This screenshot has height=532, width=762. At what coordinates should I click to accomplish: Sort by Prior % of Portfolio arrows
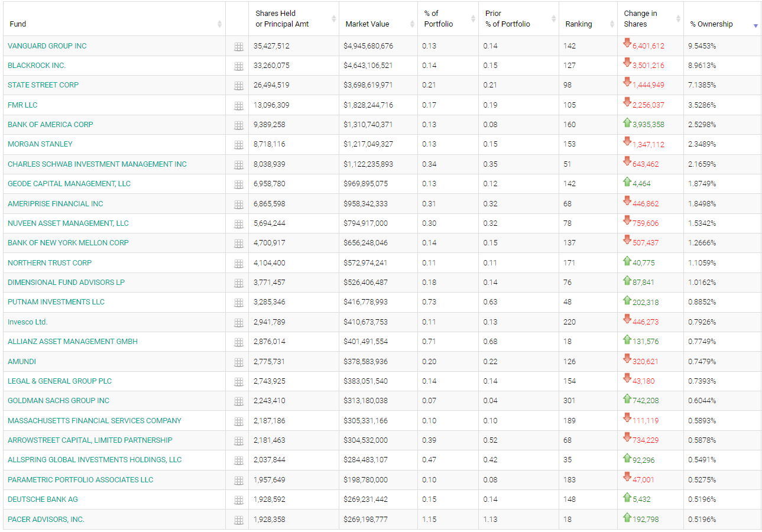click(x=553, y=19)
